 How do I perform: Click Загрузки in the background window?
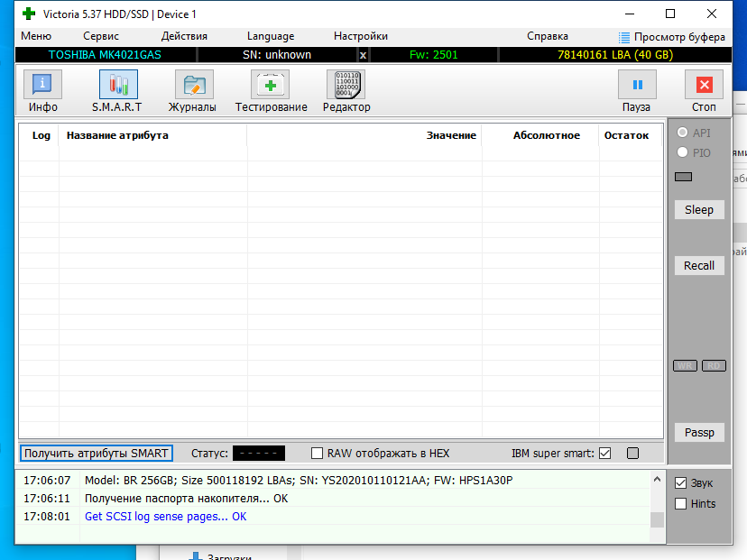(x=229, y=556)
